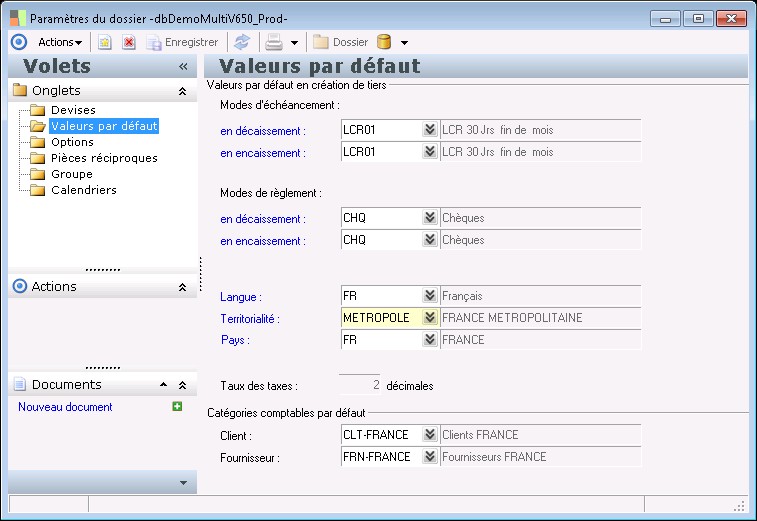Open the Fournisseur FRN-FRANCE dropdown

tap(429, 457)
